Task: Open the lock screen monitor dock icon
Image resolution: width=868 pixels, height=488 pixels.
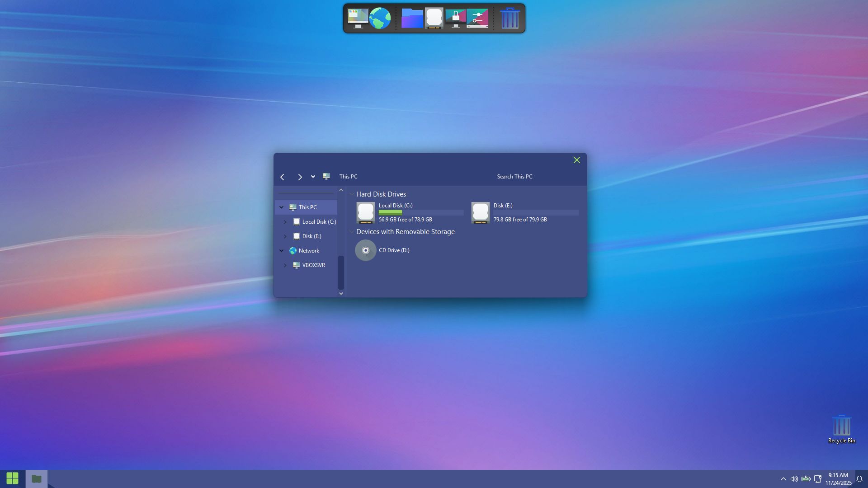Action: pos(455,19)
